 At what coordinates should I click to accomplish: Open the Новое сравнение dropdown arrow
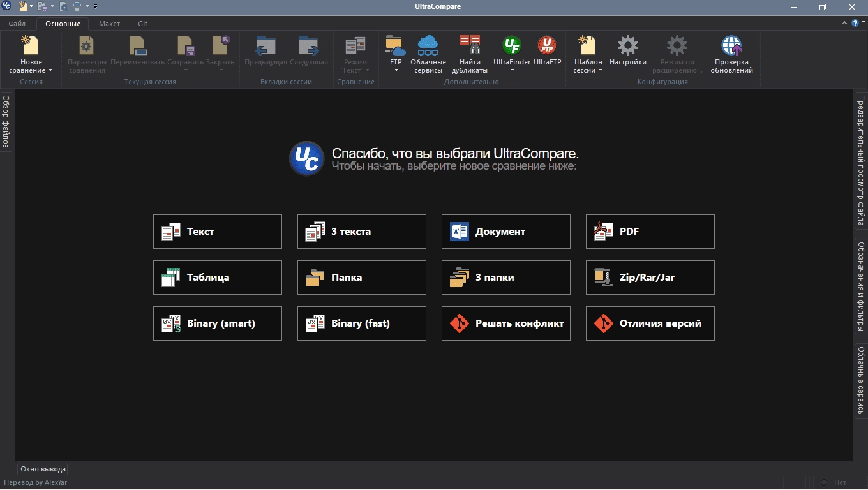(50, 71)
